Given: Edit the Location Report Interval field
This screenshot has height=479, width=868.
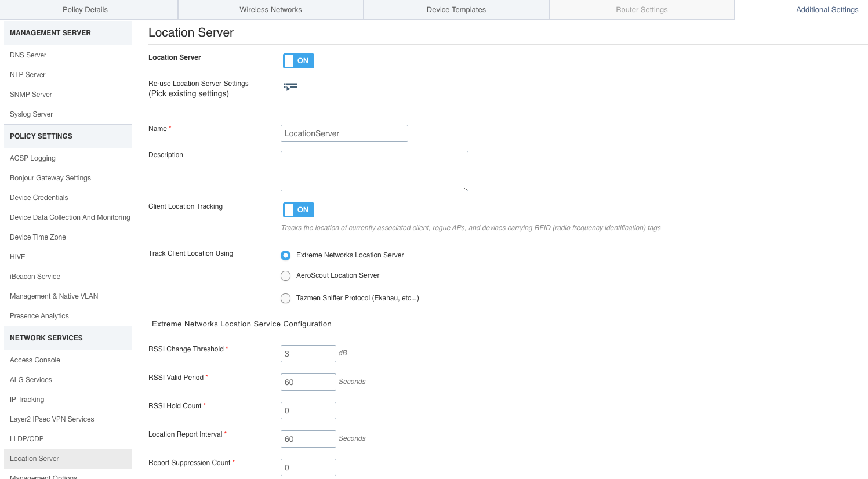Looking at the screenshot, I should 308,439.
